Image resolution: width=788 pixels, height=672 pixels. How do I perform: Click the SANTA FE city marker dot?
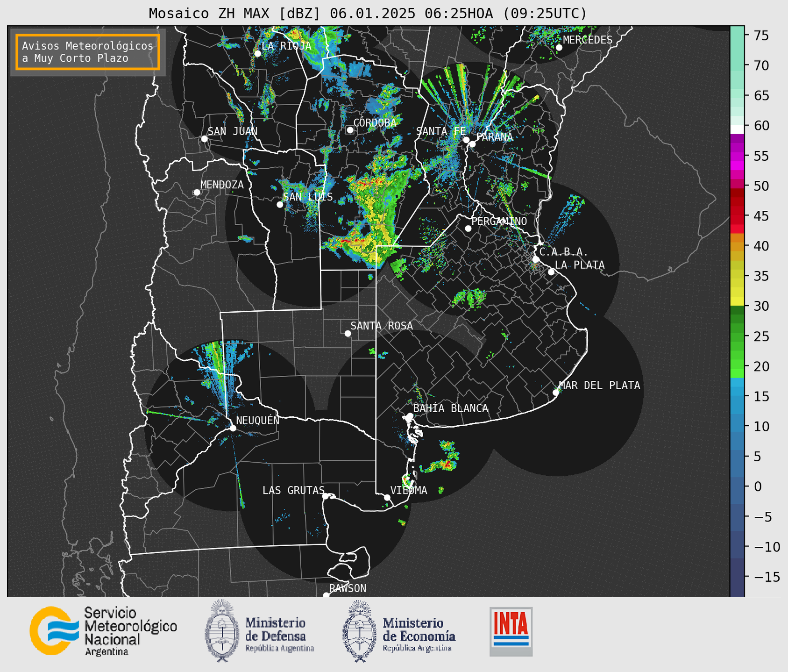(x=466, y=140)
